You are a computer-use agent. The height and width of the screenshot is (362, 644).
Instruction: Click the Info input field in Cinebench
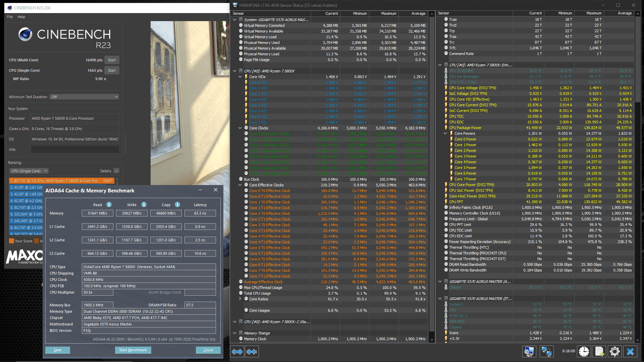tap(75, 149)
